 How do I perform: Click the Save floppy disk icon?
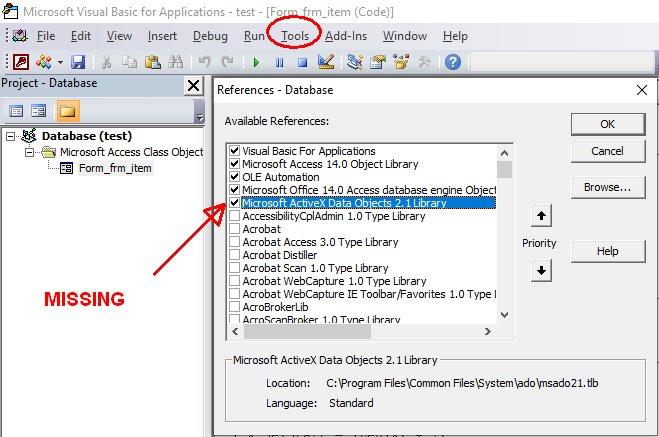pos(78,62)
